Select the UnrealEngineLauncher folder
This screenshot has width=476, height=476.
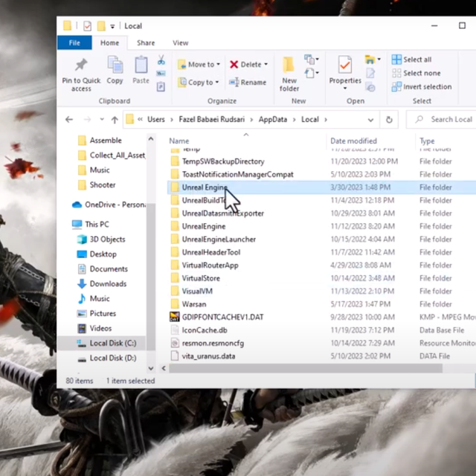pos(219,239)
